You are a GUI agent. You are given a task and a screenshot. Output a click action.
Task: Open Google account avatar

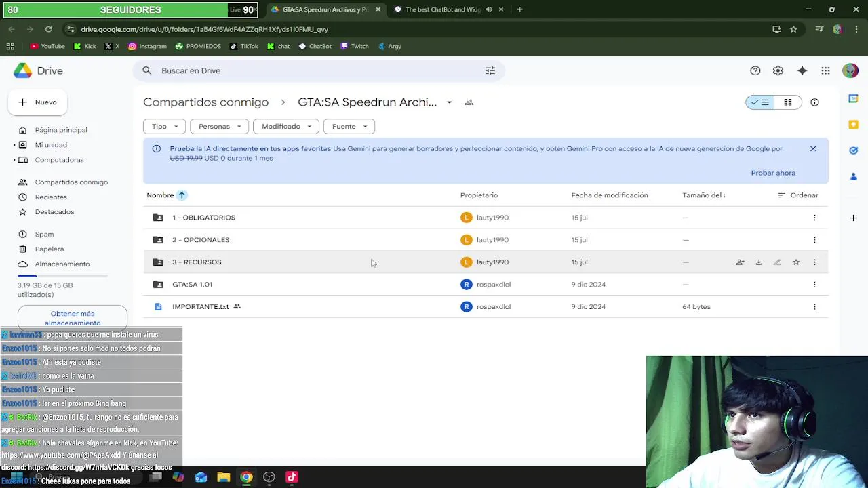850,70
